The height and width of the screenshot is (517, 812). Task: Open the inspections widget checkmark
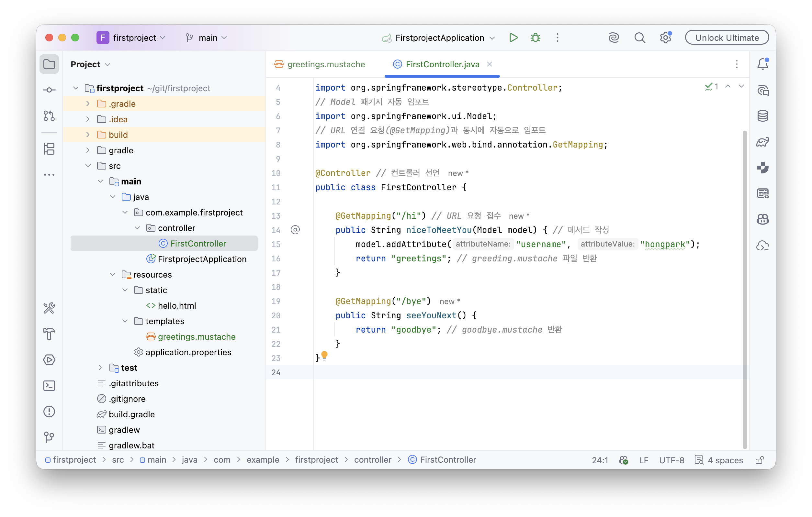click(712, 86)
